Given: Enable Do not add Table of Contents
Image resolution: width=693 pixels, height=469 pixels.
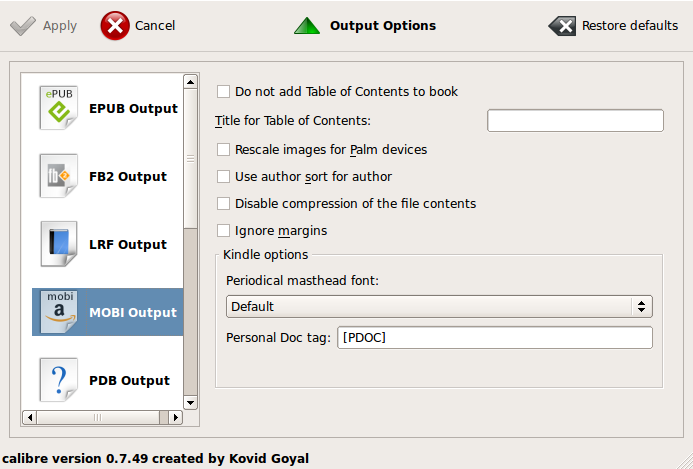Looking at the screenshot, I should coord(223,92).
